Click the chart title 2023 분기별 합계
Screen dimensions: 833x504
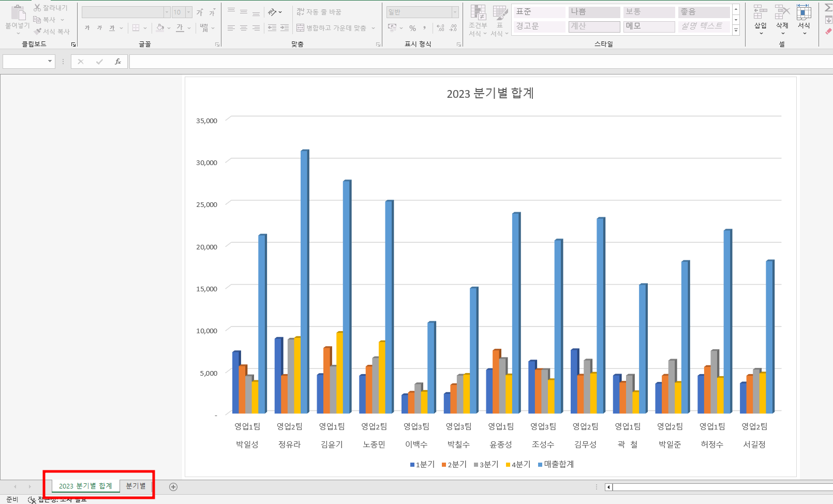coord(490,93)
